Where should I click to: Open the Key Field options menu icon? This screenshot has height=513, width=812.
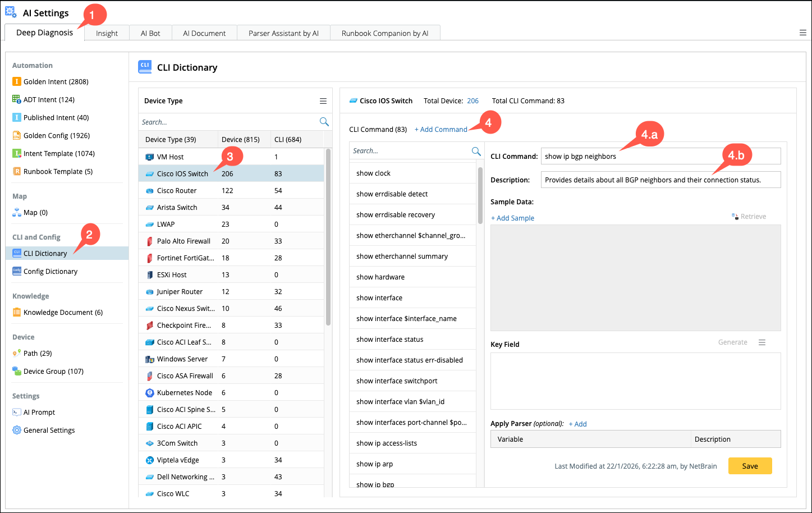[762, 342]
